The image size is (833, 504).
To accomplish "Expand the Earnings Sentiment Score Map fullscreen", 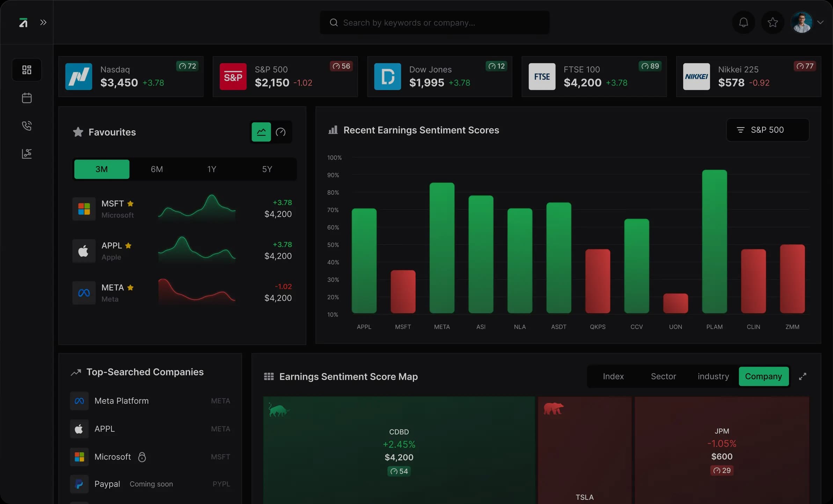I will 802,376.
